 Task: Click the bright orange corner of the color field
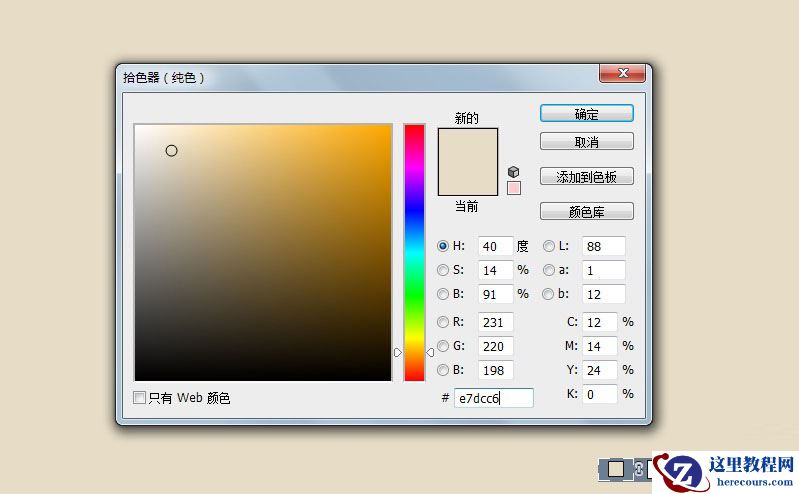[386, 129]
